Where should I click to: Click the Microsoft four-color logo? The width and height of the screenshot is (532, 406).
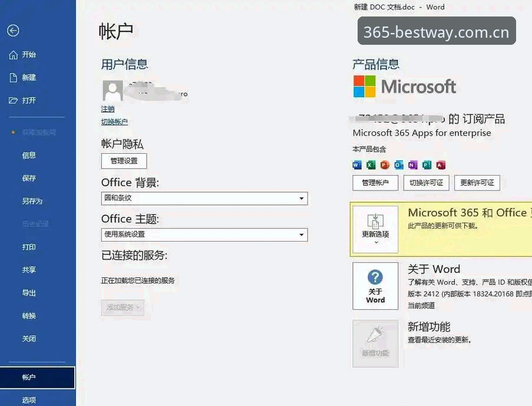[x=365, y=86]
